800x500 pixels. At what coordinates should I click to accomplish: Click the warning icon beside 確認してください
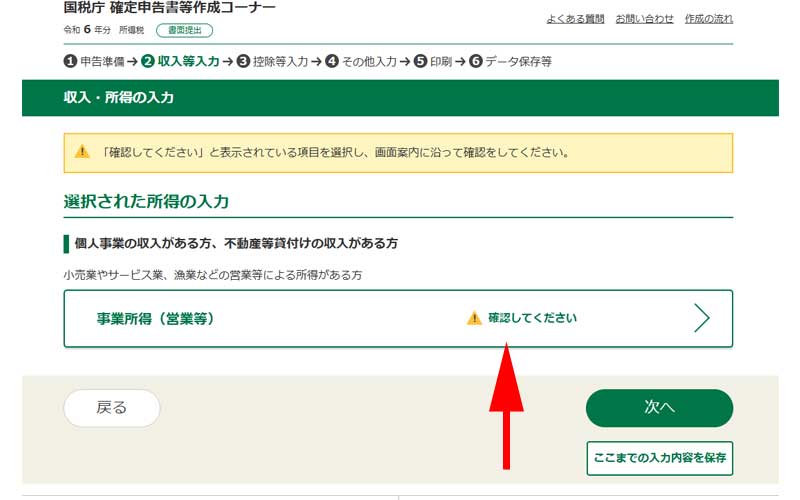(474, 318)
